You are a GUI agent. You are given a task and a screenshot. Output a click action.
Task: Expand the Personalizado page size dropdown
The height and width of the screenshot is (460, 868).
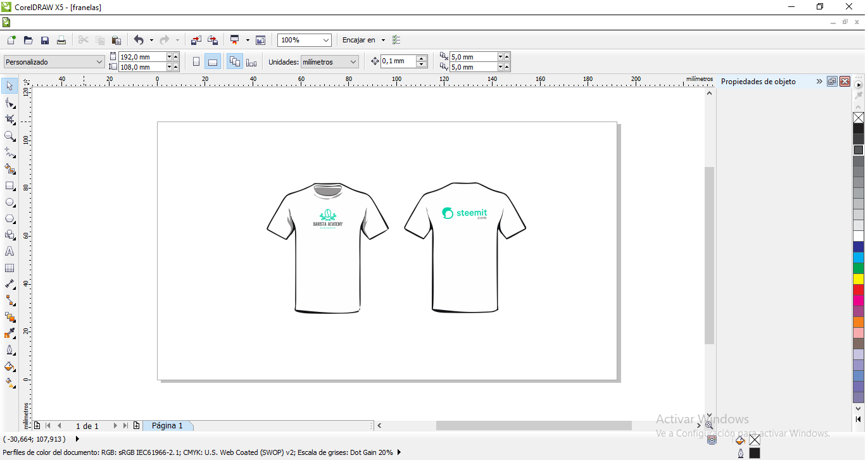[x=54, y=62]
